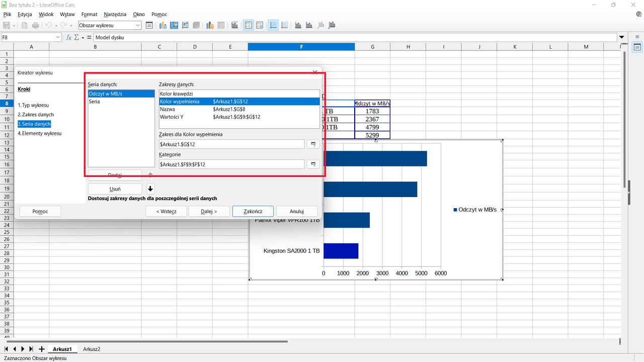Switch to the Arkusz2 sheet tab
This screenshot has width=644, height=362.
click(92, 349)
